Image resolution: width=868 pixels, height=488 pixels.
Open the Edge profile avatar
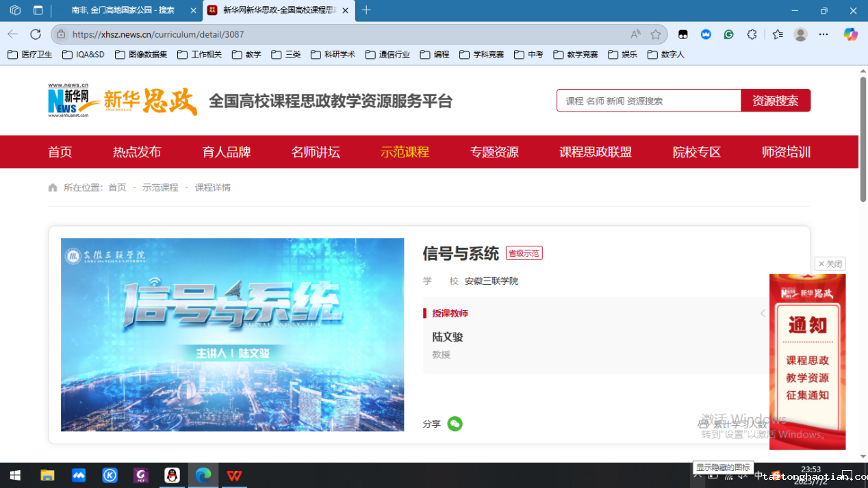[800, 34]
